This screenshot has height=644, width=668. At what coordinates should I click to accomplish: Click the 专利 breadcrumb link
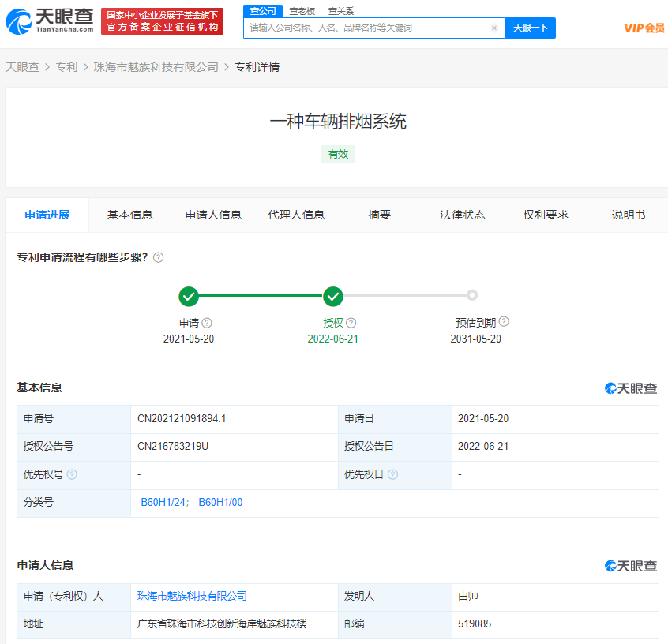click(x=68, y=67)
